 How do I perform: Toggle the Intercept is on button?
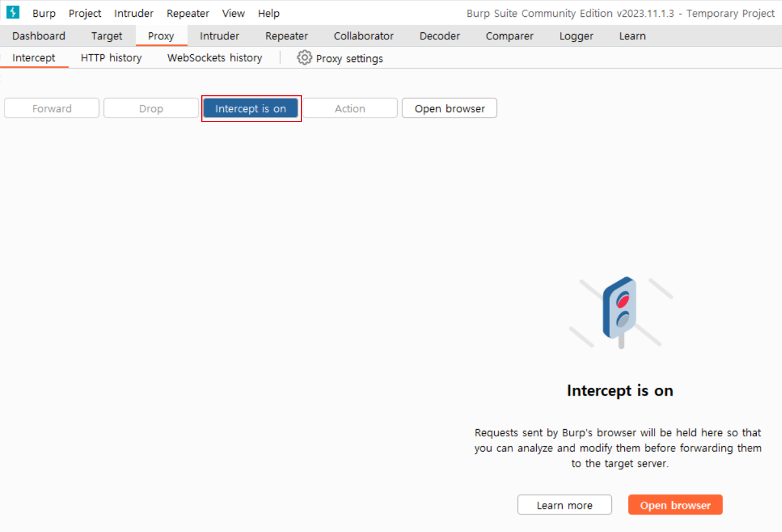pos(251,109)
